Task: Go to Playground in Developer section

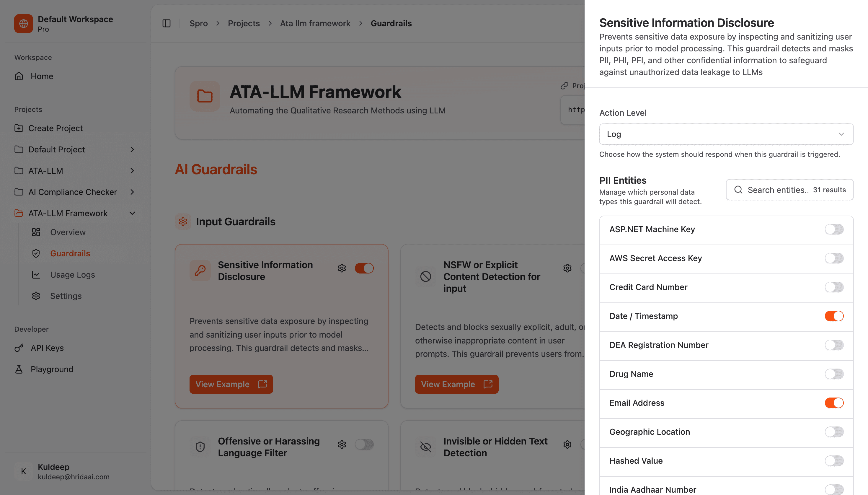Action: 52,369
